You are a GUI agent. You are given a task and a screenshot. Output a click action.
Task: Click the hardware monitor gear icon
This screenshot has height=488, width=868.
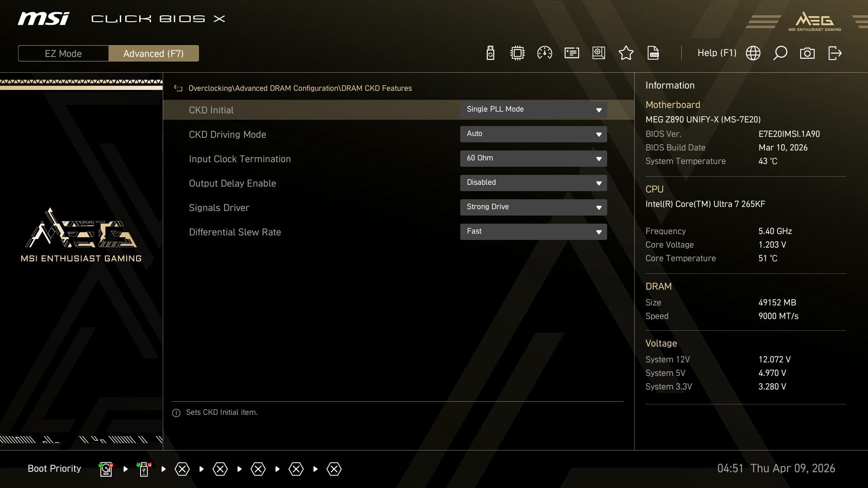point(599,53)
